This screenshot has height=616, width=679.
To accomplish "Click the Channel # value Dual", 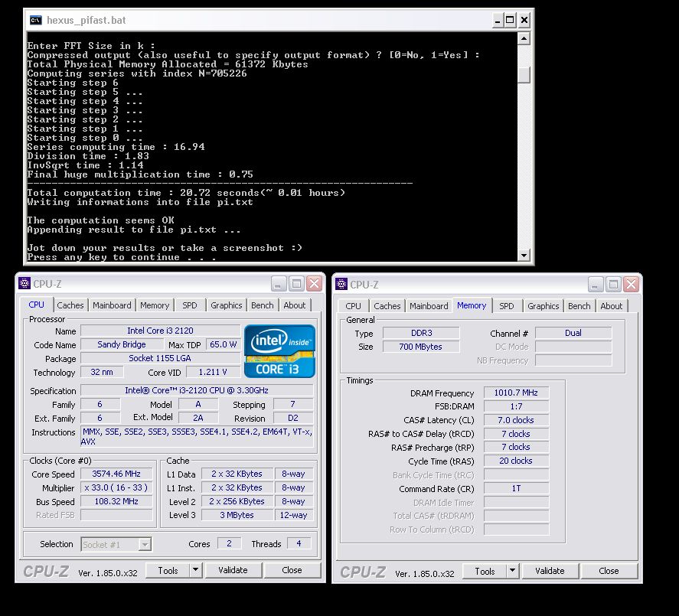I will tap(573, 333).
